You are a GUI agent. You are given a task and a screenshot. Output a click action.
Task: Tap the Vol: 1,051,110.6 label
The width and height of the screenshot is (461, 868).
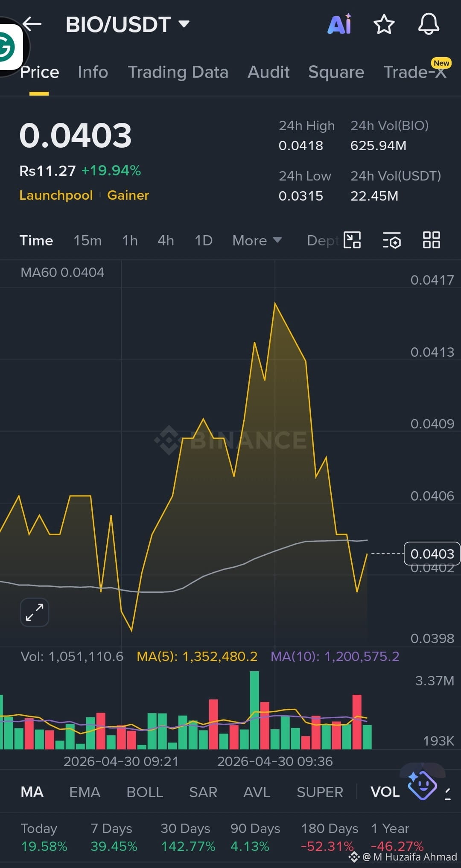click(x=72, y=656)
